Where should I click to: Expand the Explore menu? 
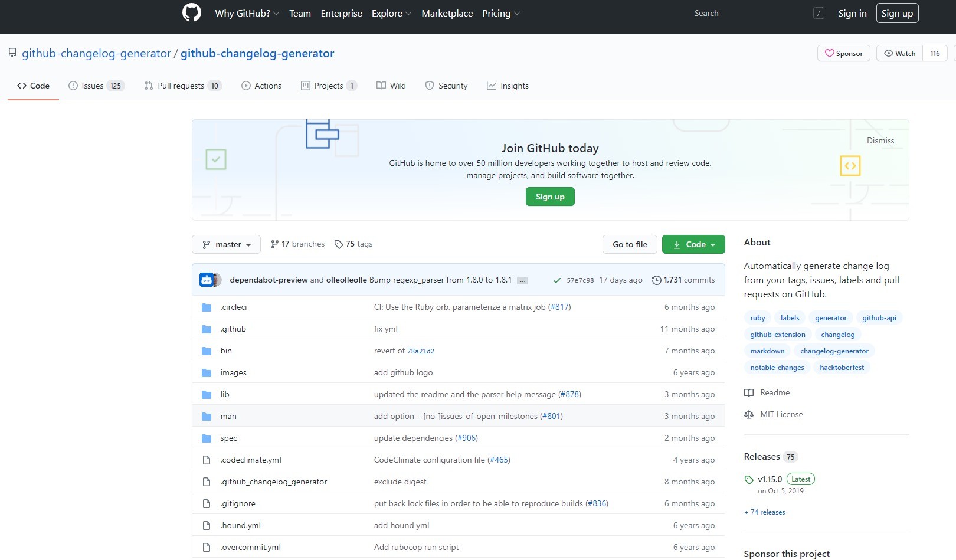(x=391, y=13)
